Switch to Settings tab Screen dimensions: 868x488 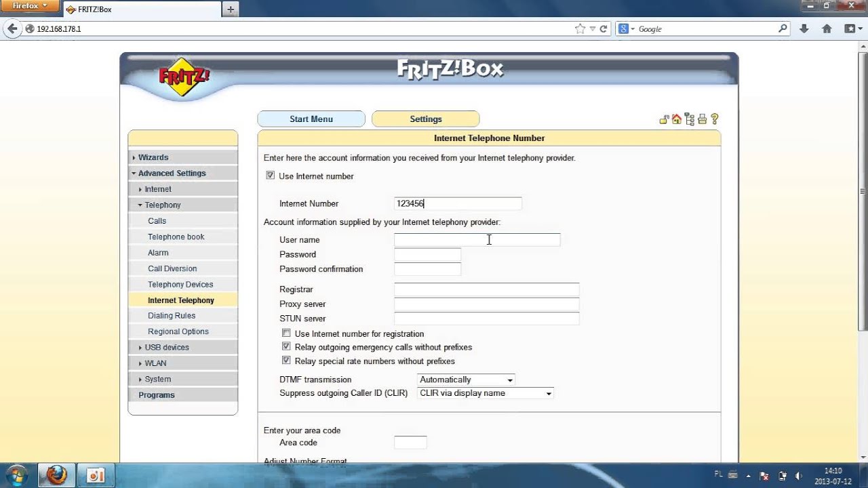point(426,119)
